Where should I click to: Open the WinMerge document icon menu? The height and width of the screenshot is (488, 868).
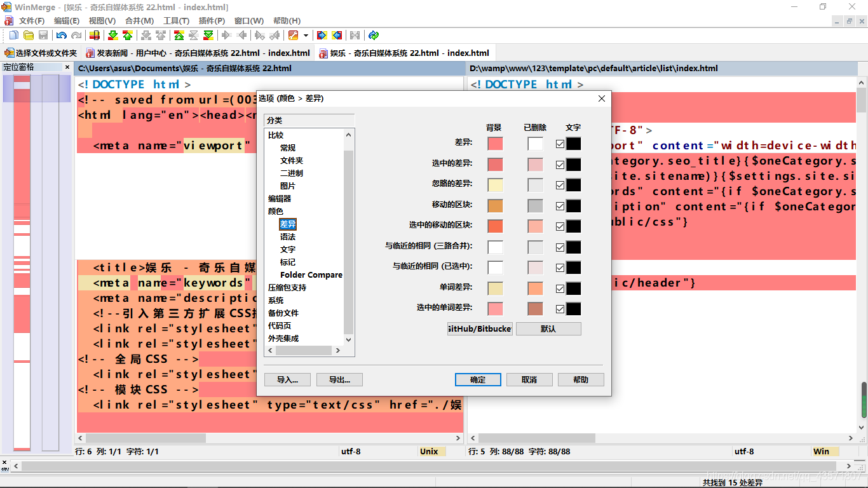8,21
